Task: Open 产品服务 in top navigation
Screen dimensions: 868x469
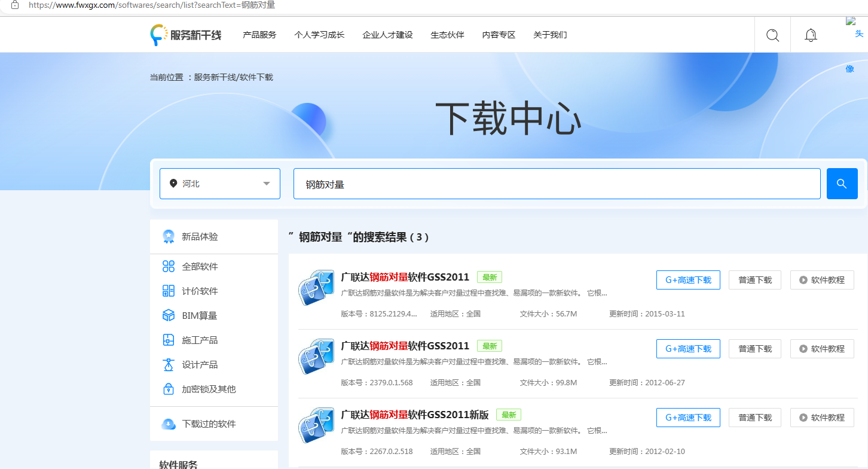Action: (259, 35)
